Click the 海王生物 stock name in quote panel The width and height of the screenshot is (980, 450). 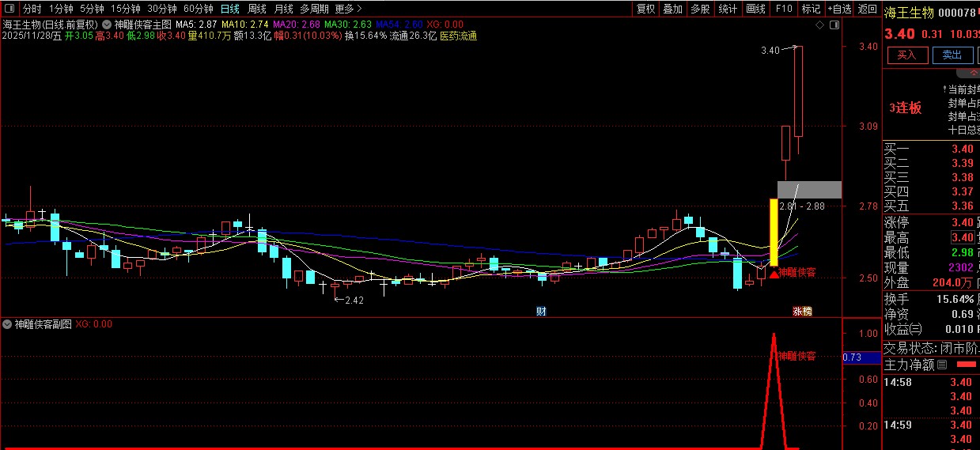(909, 13)
